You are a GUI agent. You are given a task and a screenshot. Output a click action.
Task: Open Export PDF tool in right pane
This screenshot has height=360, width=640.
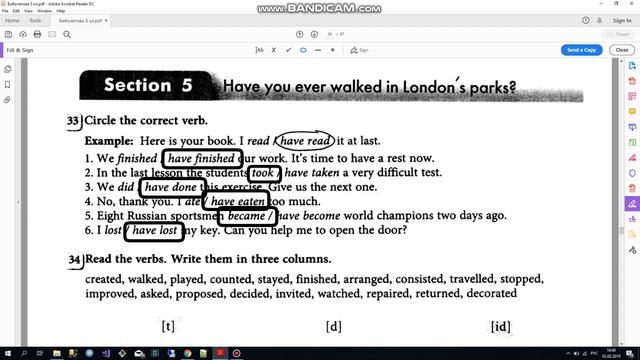[632, 65]
